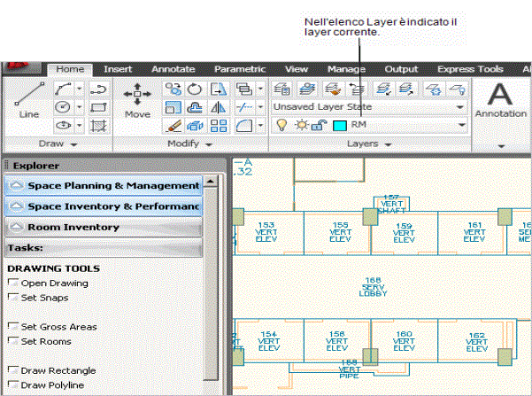Click the Turn layer Off icon
Viewport: 532px width, 396px height.
click(457, 89)
